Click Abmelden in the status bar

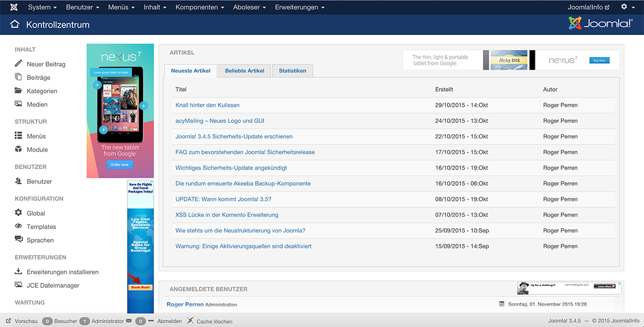click(170, 321)
